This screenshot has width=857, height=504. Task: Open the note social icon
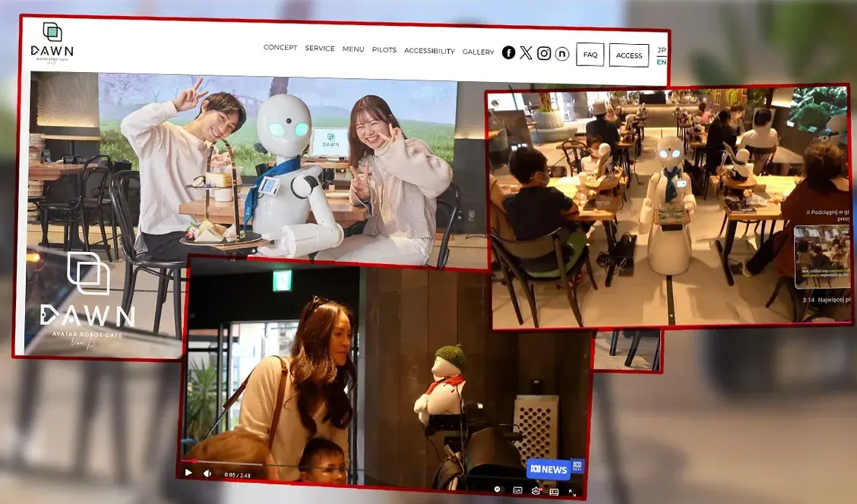[561, 53]
